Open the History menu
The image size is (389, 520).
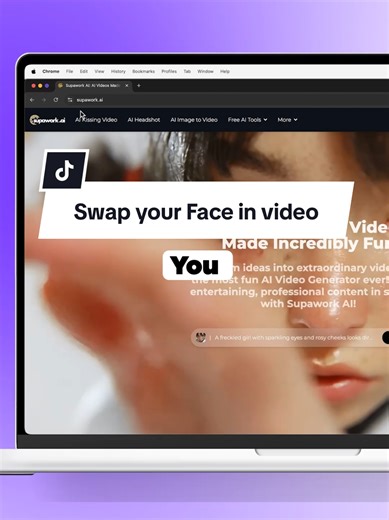118,71
